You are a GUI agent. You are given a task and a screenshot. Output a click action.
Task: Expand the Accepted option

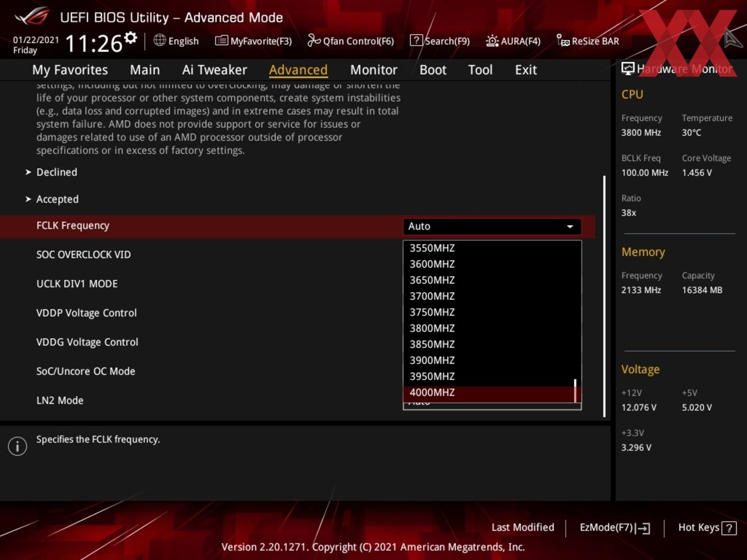click(57, 199)
